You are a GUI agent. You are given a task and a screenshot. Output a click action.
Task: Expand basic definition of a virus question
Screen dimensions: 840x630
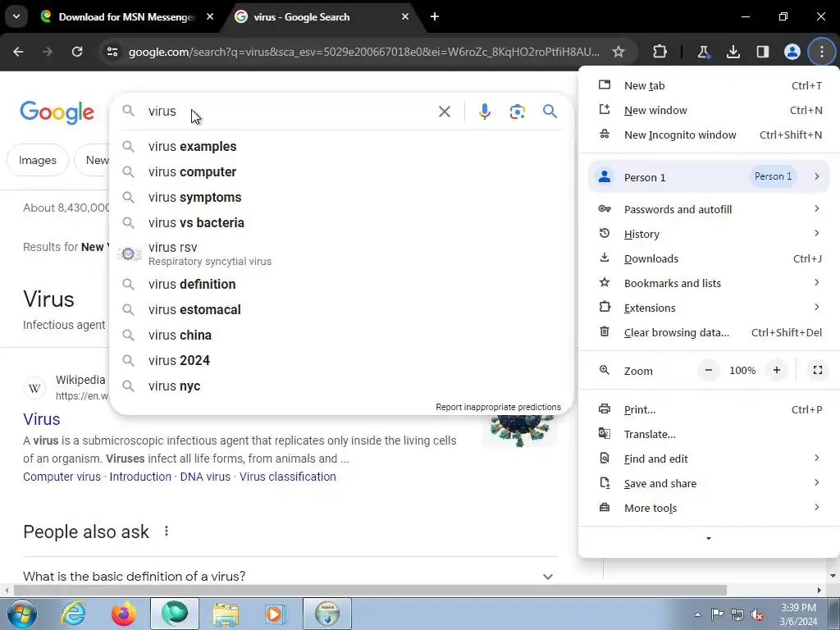[x=290, y=577]
